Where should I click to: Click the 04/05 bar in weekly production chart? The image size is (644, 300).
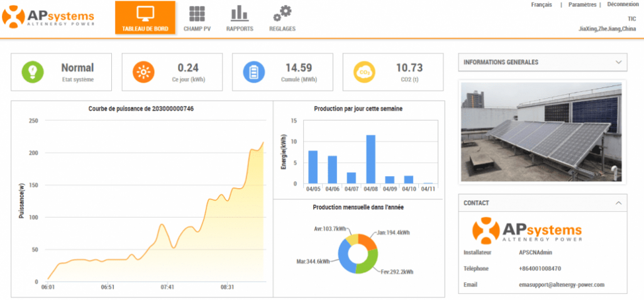pyautogui.click(x=313, y=167)
